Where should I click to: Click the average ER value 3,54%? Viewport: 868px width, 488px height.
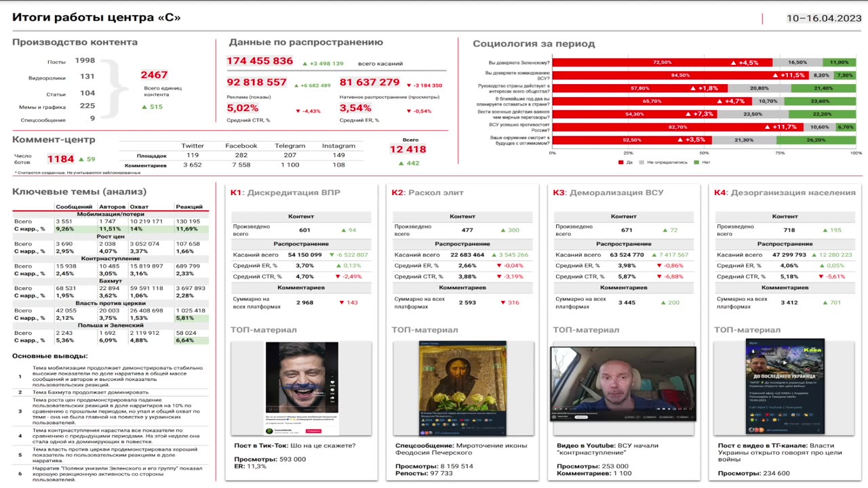point(355,108)
